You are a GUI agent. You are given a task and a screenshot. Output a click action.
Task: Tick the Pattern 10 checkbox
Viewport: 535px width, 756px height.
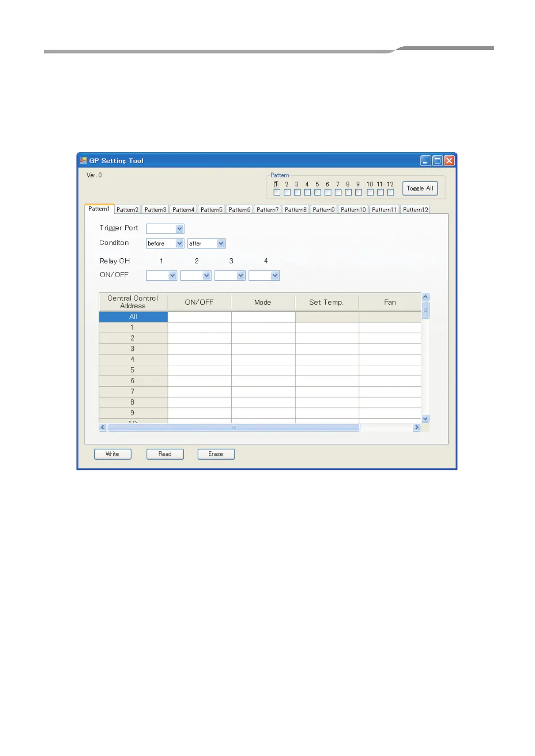click(370, 192)
